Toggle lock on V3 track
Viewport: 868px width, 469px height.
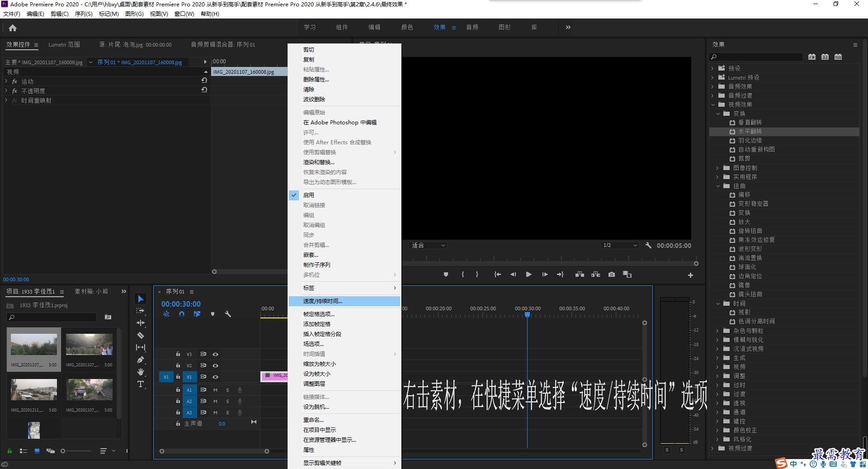tap(178, 354)
